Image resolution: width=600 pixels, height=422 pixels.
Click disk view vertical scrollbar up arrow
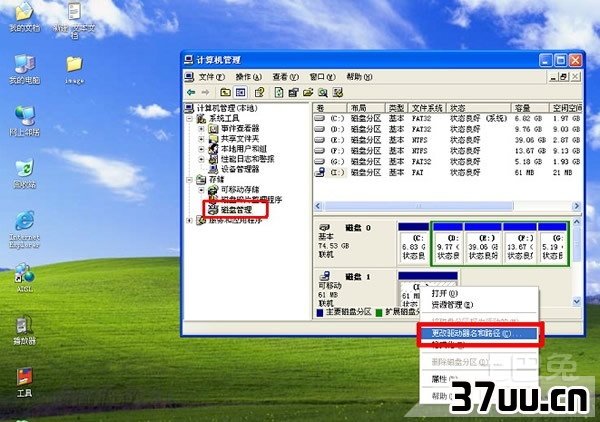[x=577, y=222]
